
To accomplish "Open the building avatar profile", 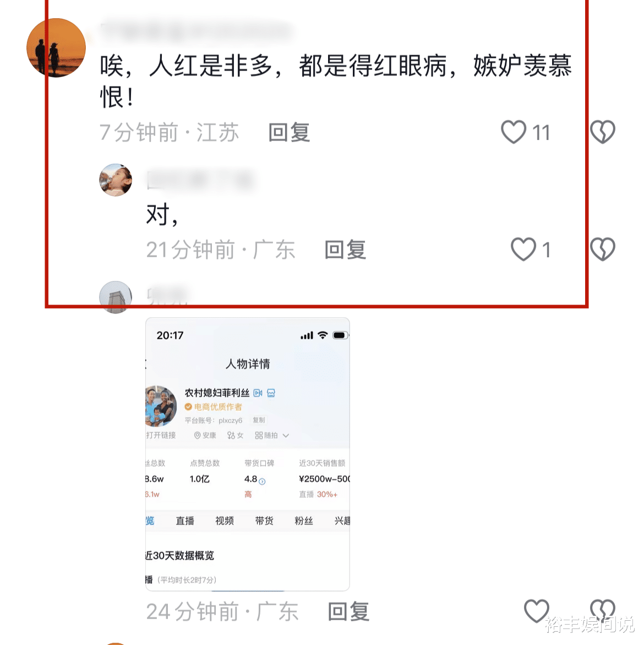I will click(116, 297).
